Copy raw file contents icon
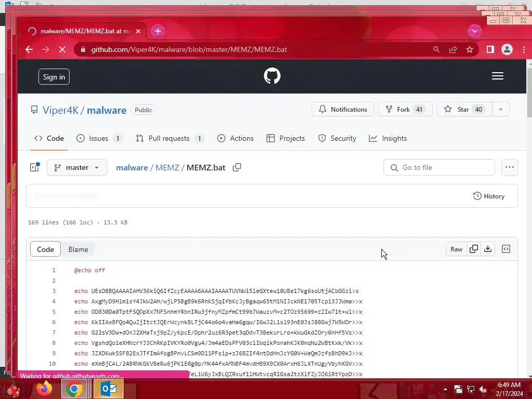Viewport: 532px width, 399px height. click(x=474, y=249)
